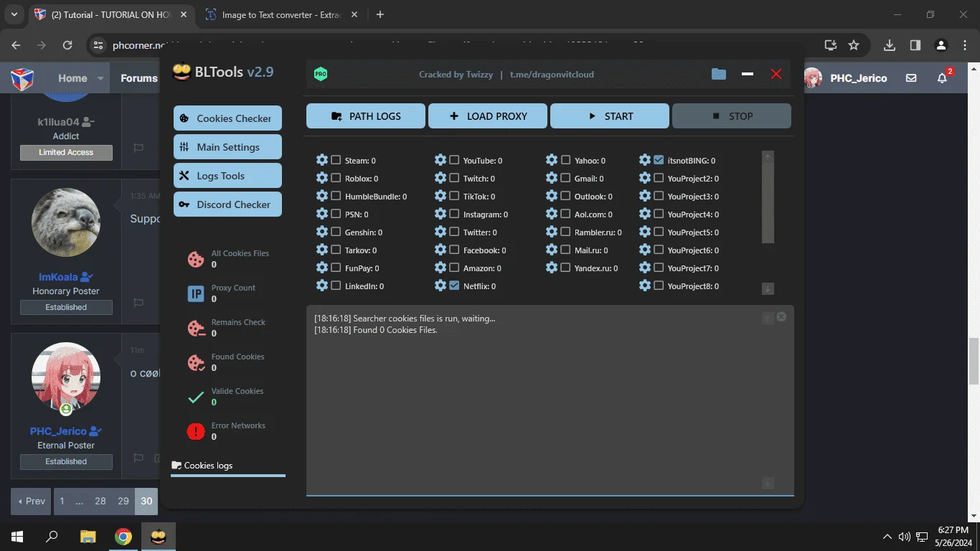The width and height of the screenshot is (980, 551).
Task: Open Windows Start menu
Action: tap(17, 537)
